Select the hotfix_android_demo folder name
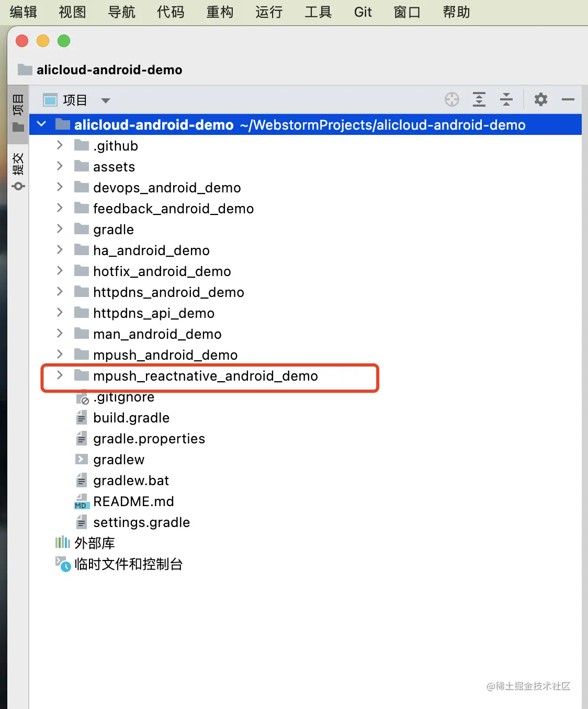Screen dimensions: 588x709 point(162,271)
